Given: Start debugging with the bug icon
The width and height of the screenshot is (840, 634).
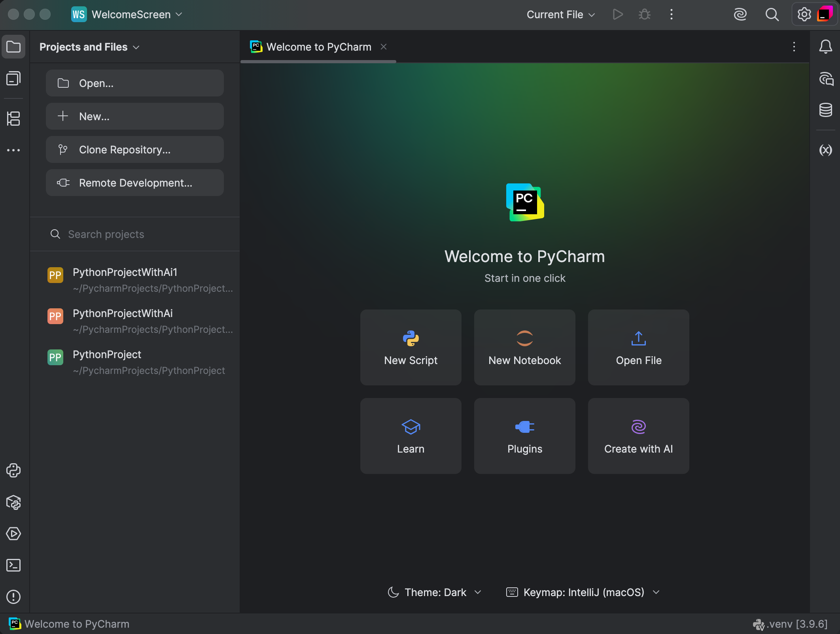Looking at the screenshot, I should click(x=645, y=15).
